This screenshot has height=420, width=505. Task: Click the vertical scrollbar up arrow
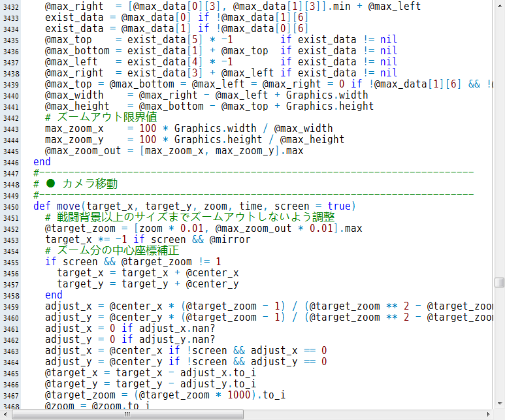[500, 5]
